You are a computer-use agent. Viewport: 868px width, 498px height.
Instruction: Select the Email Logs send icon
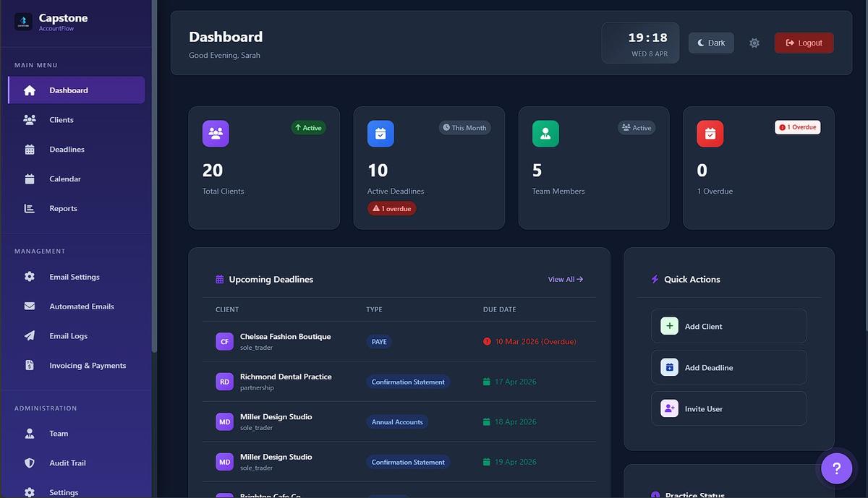(x=27, y=335)
